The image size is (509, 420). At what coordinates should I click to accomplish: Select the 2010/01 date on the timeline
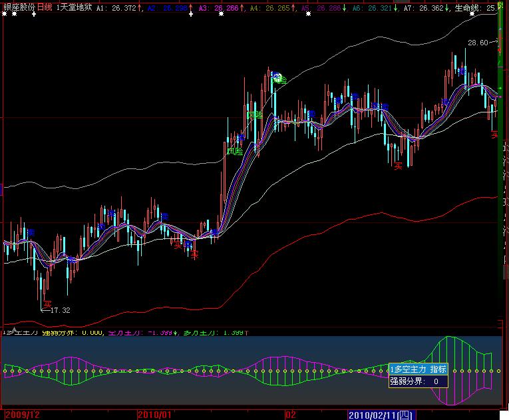coord(156,415)
